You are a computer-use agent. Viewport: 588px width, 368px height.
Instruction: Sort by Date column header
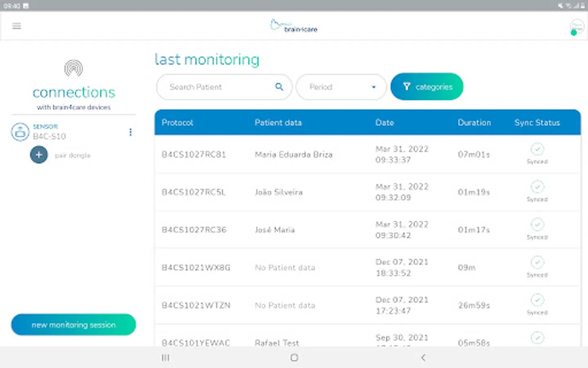tap(385, 123)
